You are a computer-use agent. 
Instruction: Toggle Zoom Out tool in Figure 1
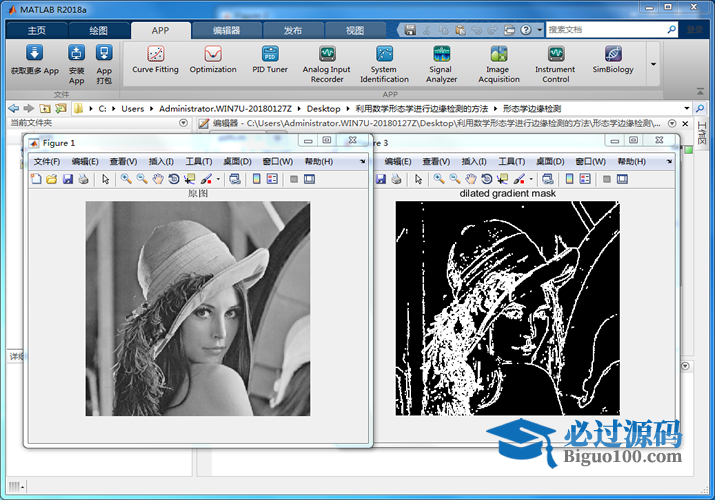coord(142,179)
